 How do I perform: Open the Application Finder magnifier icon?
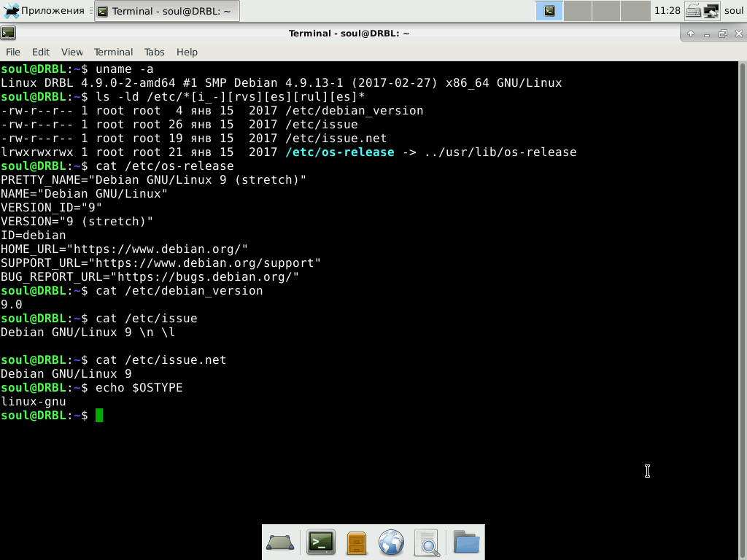pos(427,542)
